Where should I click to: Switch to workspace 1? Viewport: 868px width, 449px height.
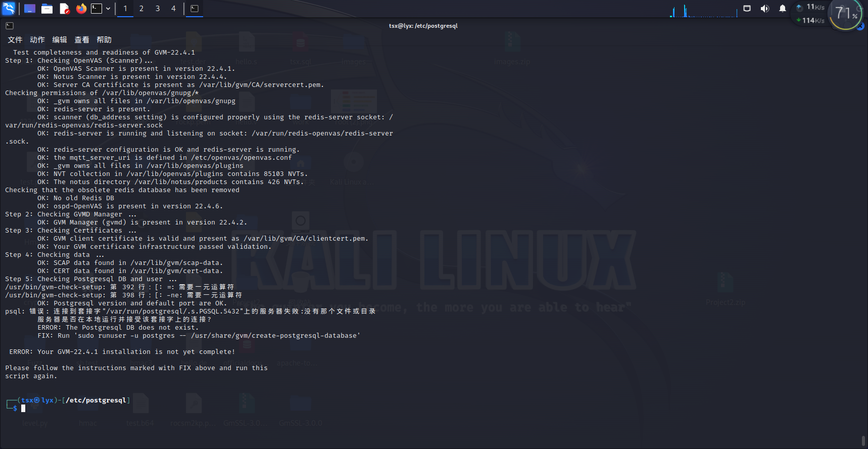click(125, 9)
